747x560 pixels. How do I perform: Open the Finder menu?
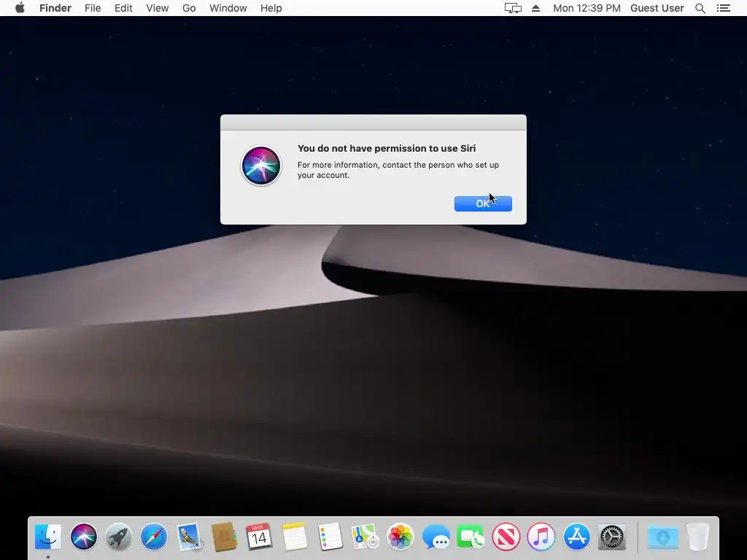(x=55, y=8)
